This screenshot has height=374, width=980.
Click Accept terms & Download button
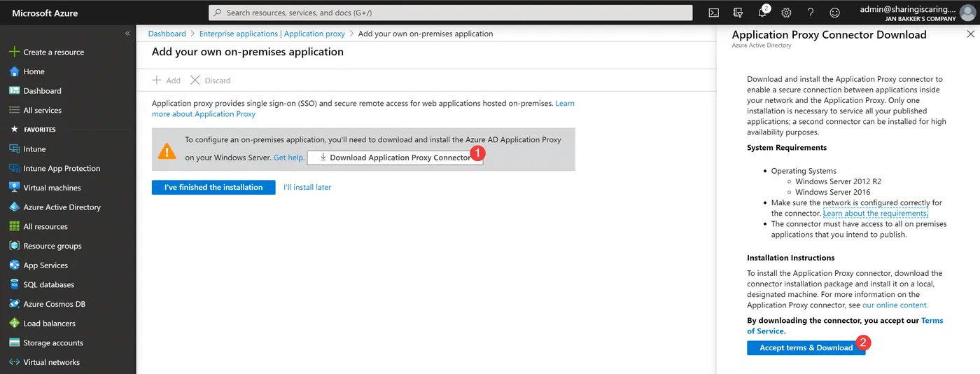click(x=806, y=347)
